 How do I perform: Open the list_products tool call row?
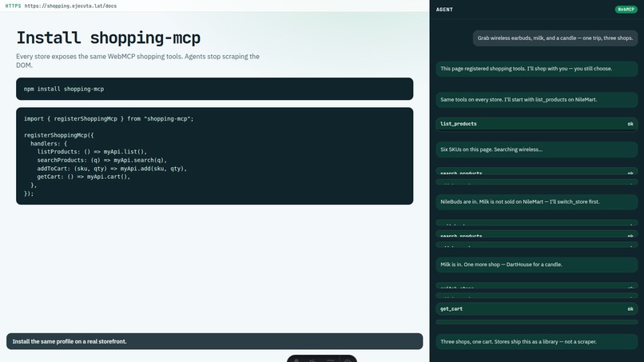point(536,124)
